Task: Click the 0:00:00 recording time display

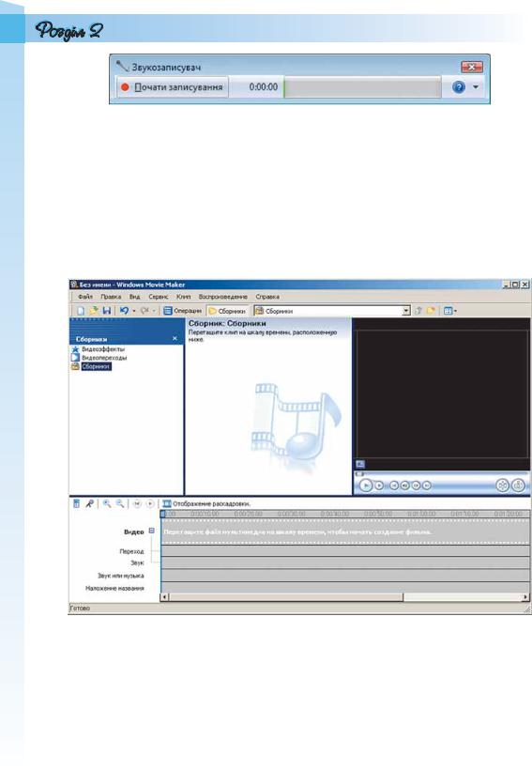Action: (263, 87)
